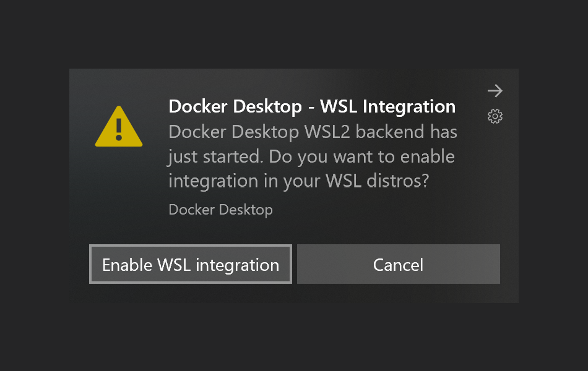Click the arrow to dismiss the notification
588x371 pixels.
coord(495,90)
